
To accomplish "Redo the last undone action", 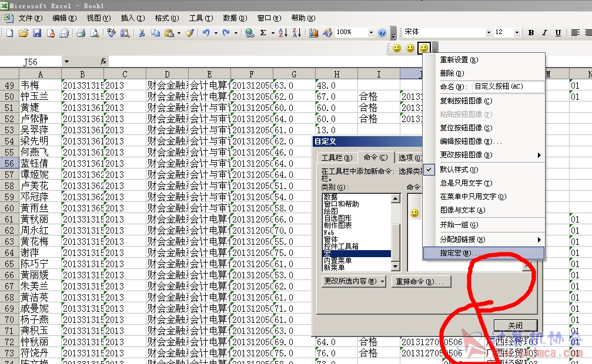I will click(226, 33).
